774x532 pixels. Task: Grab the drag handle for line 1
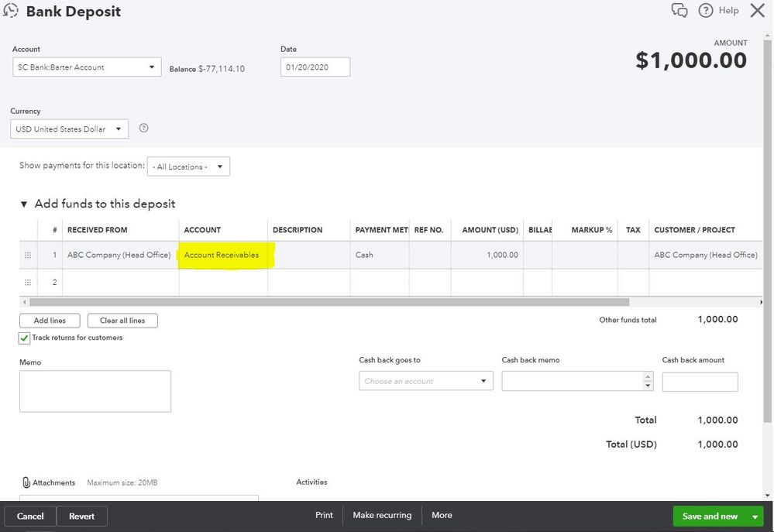point(28,255)
